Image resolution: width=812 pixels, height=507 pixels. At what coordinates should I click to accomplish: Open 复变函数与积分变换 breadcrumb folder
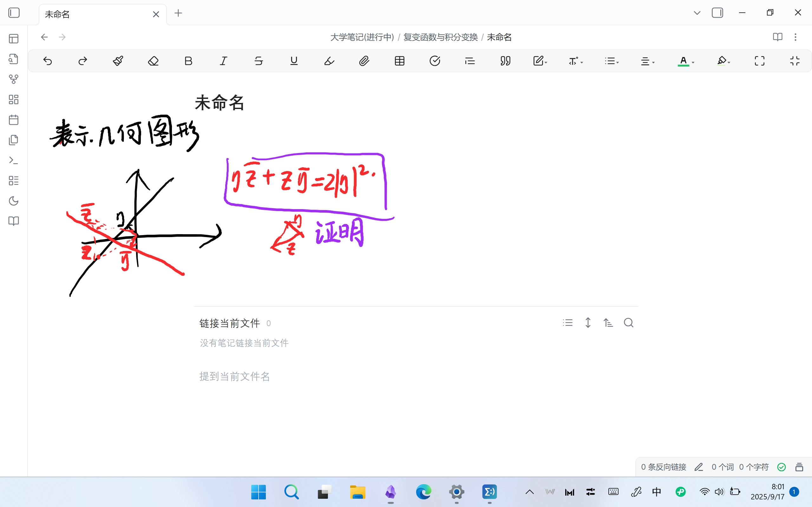(x=440, y=37)
